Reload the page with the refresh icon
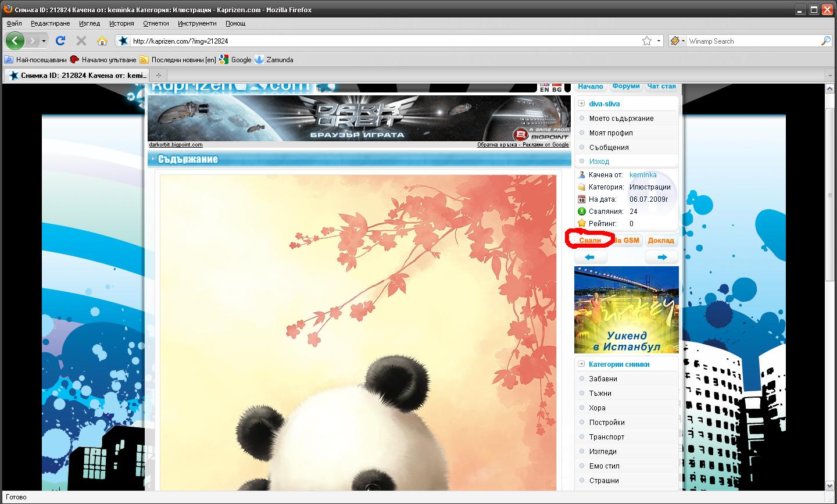837x504 pixels. click(60, 41)
